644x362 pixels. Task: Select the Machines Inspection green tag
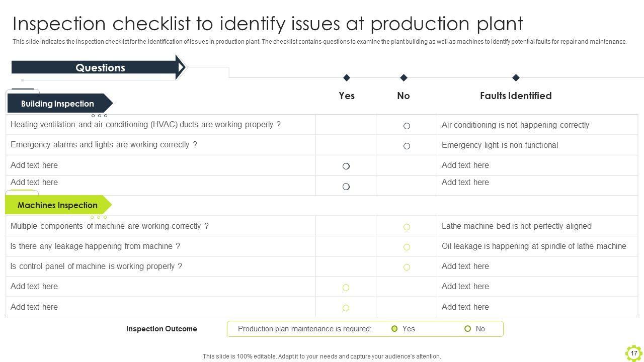[x=58, y=205]
